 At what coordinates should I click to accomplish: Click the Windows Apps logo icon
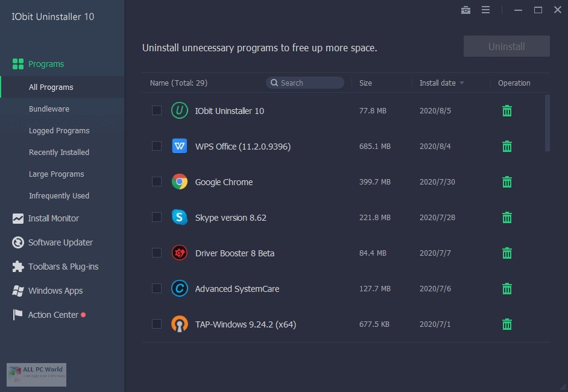17,291
